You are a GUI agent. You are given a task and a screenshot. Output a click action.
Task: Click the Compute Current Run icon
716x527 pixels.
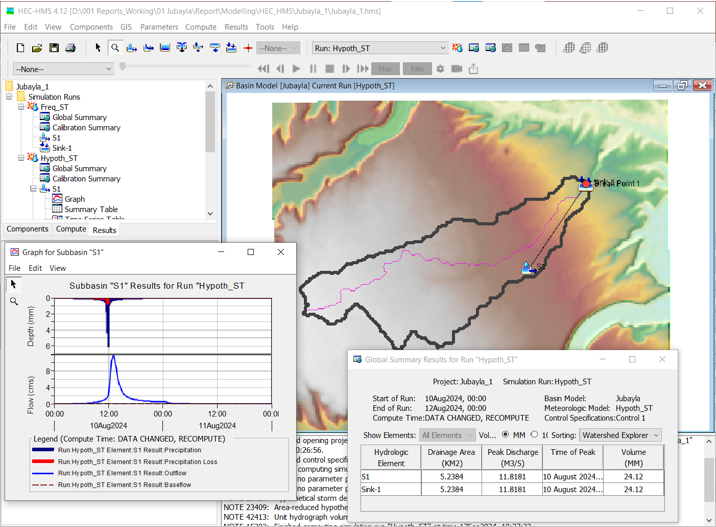tap(457, 48)
